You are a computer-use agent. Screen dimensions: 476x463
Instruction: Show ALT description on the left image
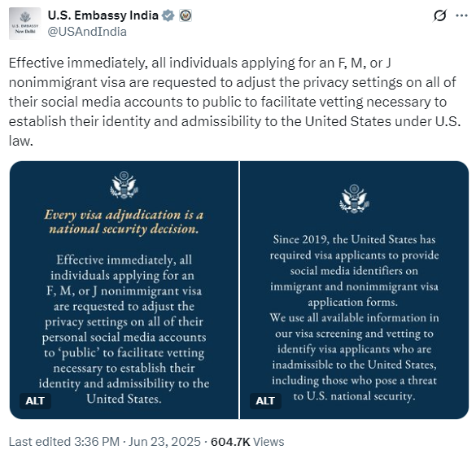35,401
